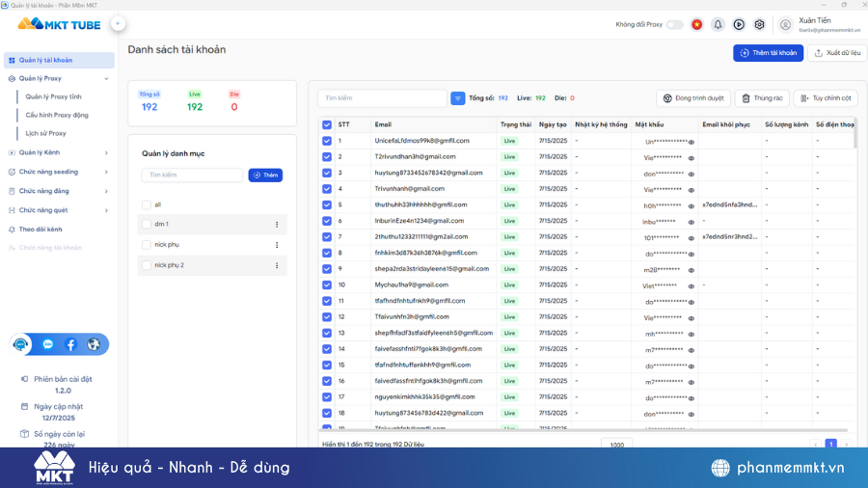This screenshot has height=488, width=868.
Task: Click the blue filter icon beside search
Action: 458,98
